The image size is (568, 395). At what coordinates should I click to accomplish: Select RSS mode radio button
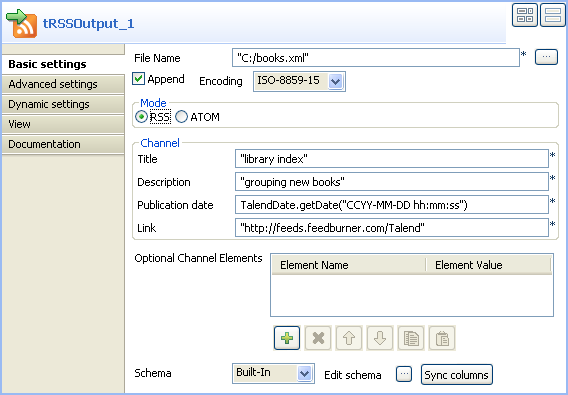click(x=141, y=117)
